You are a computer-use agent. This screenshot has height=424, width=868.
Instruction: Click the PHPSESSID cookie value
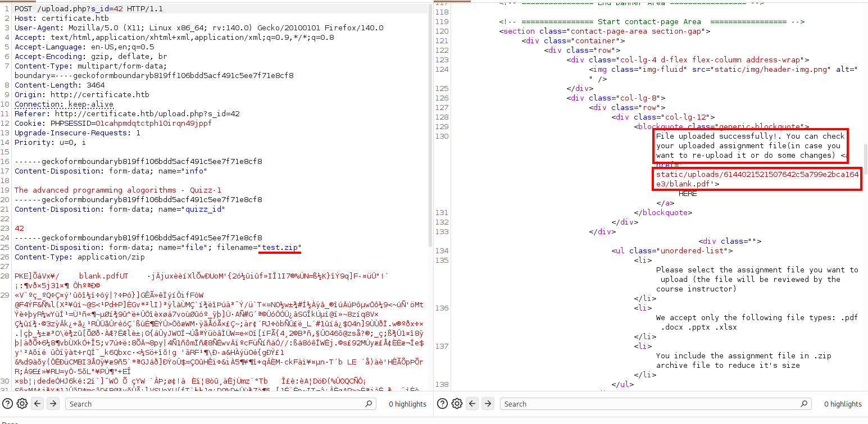[154, 124]
